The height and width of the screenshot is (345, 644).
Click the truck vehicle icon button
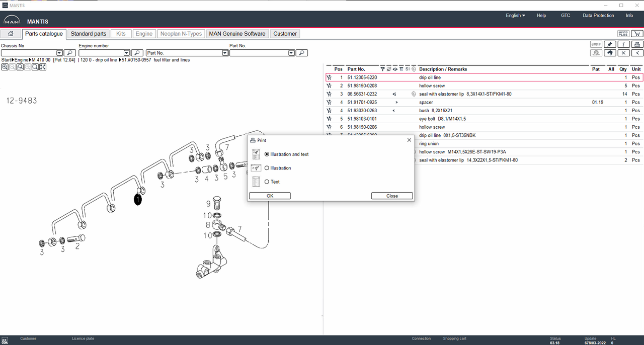596,44
